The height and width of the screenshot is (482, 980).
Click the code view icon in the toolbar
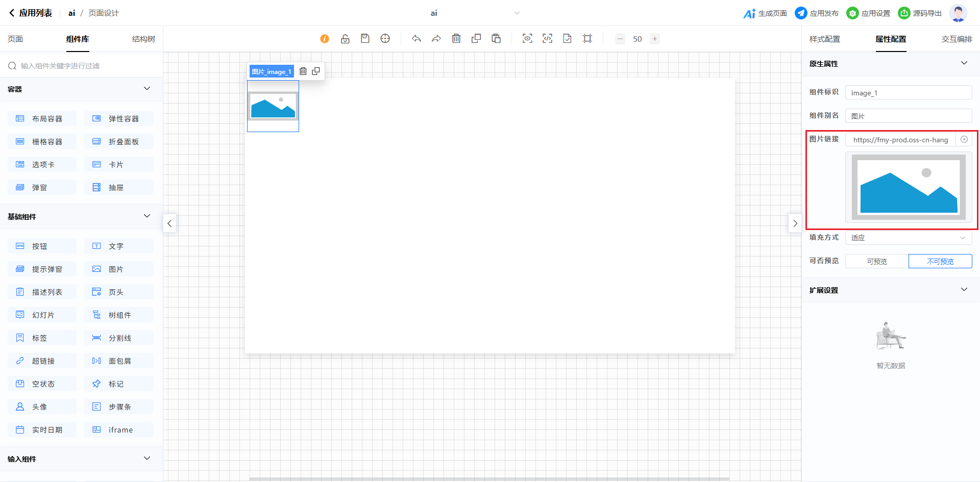(547, 39)
